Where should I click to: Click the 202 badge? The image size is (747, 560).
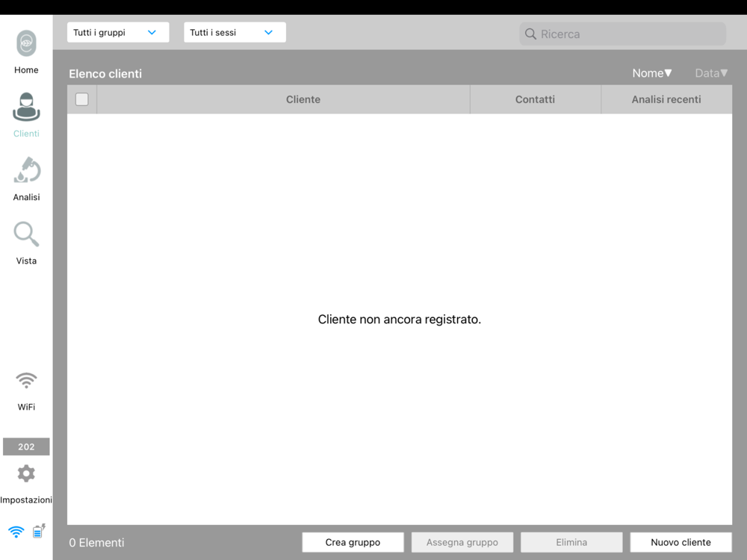(26, 447)
